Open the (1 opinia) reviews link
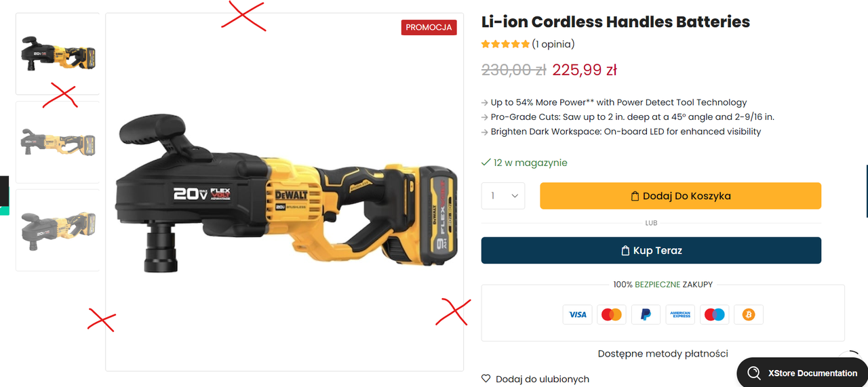Viewport: 868px width, 387px height. point(553,44)
